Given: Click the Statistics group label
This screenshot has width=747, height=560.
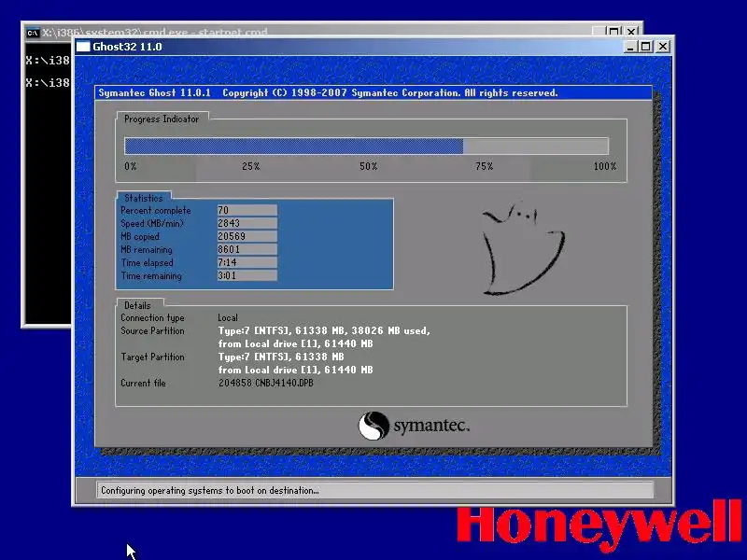Looking at the screenshot, I should pos(144,198).
